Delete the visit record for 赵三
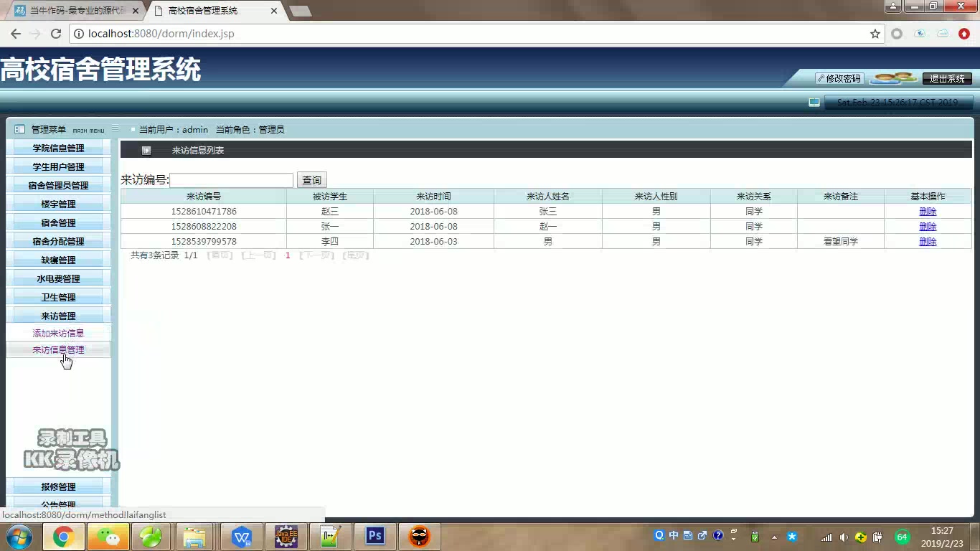The width and height of the screenshot is (980, 551). click(928, 212)
